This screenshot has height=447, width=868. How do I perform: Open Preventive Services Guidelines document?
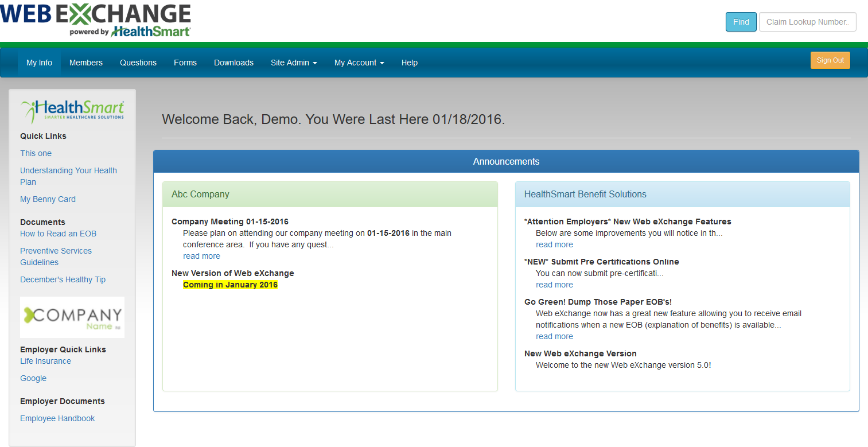click(x=56, y=256)
